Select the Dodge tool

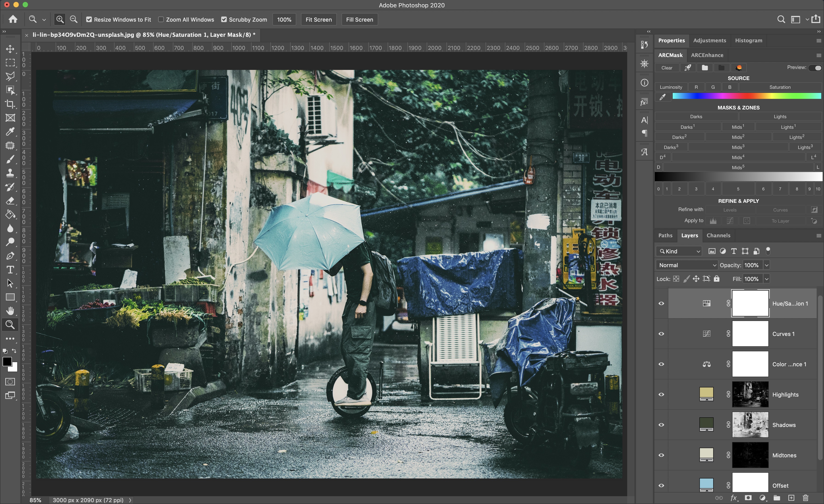(x=10, y=242)
